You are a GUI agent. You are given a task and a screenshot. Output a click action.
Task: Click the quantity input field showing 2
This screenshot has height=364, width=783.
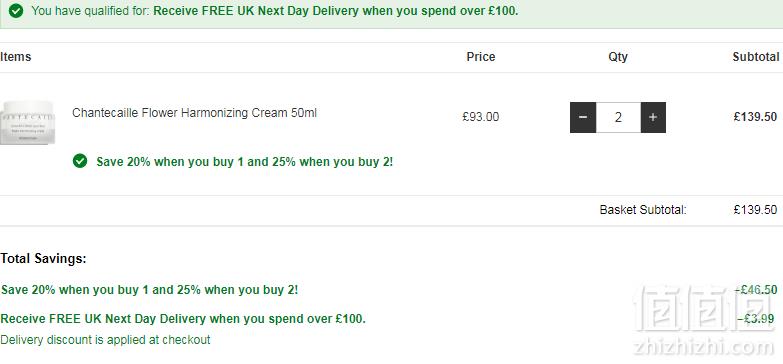pyautogui.click(x=618, y=117)
